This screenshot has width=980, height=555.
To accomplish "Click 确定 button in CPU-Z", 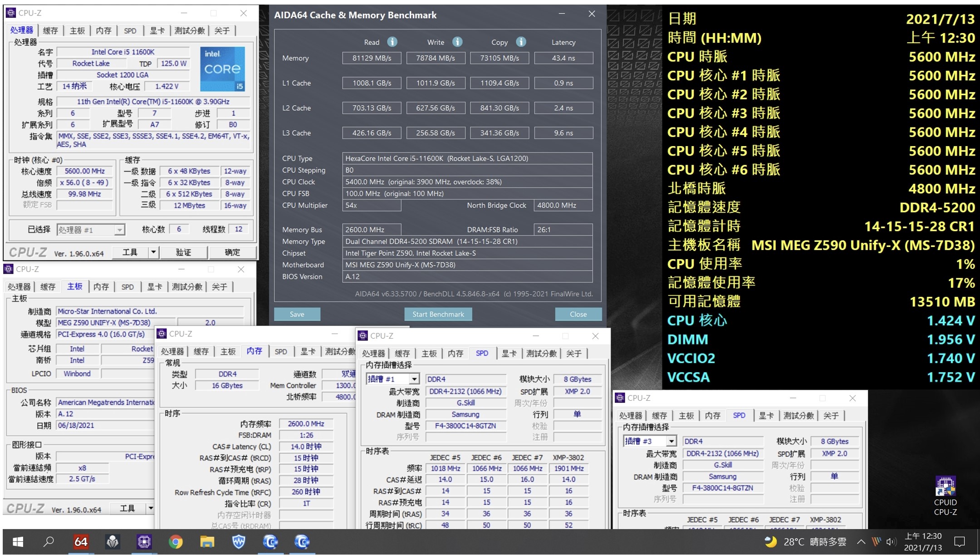I will click(232, 252).
